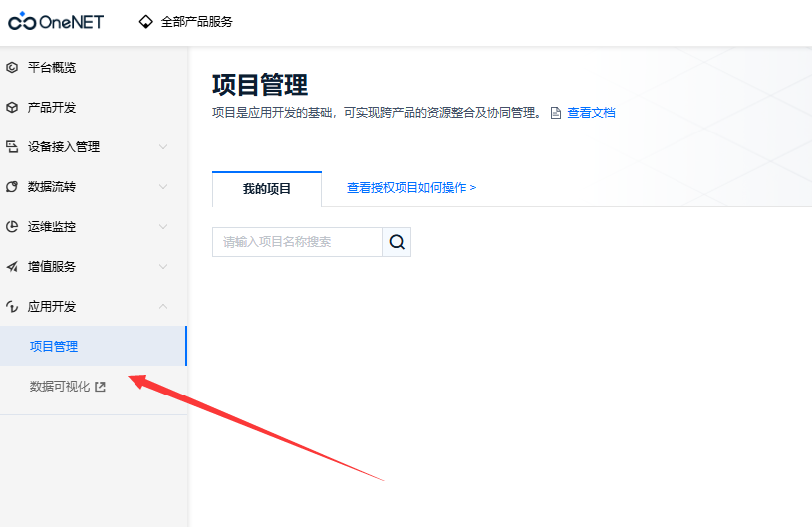This screenshot has height=527, width=812.
Task: Click the OneNET logo
Action: coord(55,21)
